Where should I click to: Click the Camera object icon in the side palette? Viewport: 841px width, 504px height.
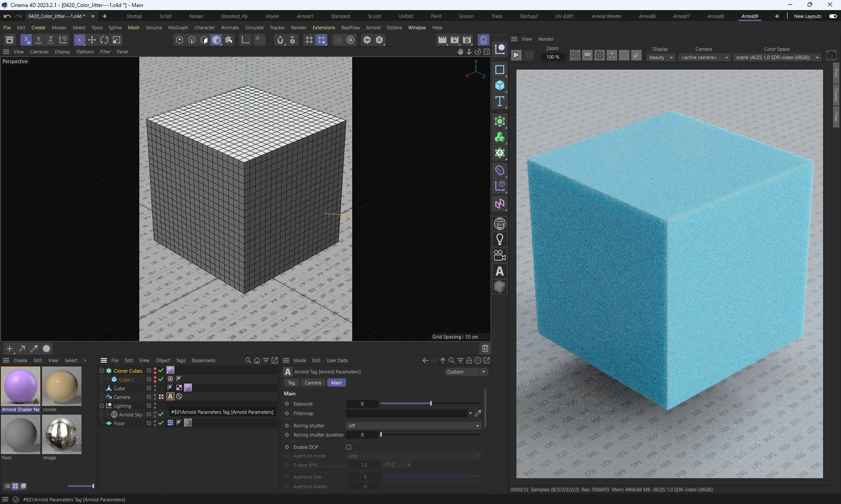499,255
